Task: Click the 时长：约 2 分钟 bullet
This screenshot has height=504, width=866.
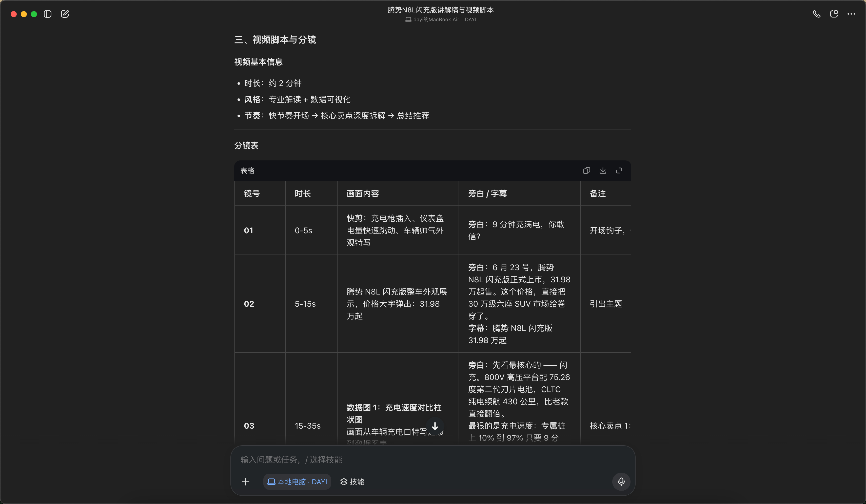Action: [273, 83]
